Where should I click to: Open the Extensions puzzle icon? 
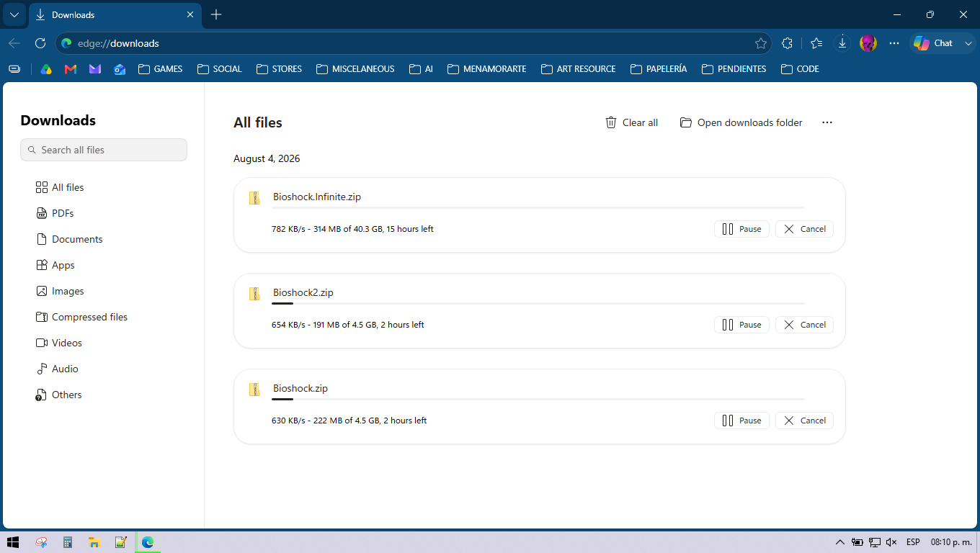[x=787, y=43]
